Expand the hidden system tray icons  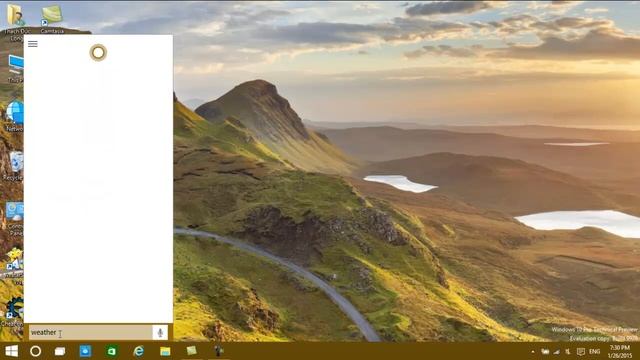533,351
